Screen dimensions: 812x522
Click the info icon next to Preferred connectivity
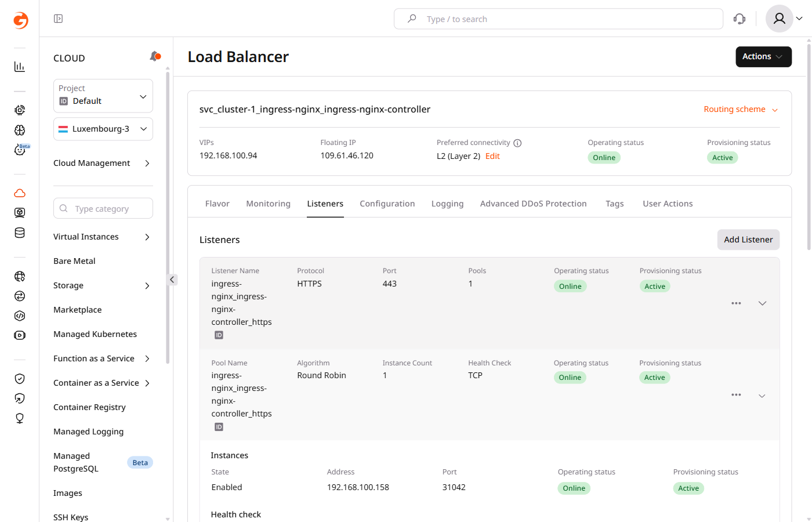click(517, 143)
